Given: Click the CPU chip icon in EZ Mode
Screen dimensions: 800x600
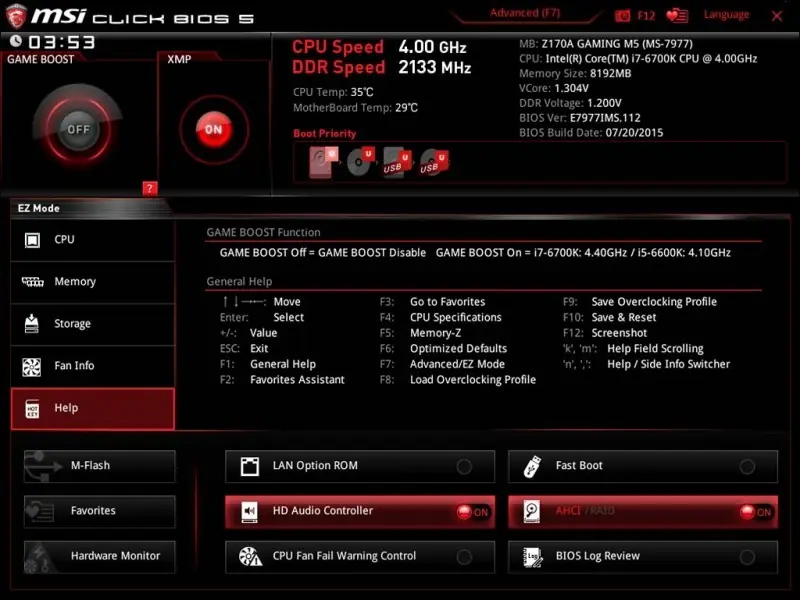Looking at the screenshot, I should [32, 240].
